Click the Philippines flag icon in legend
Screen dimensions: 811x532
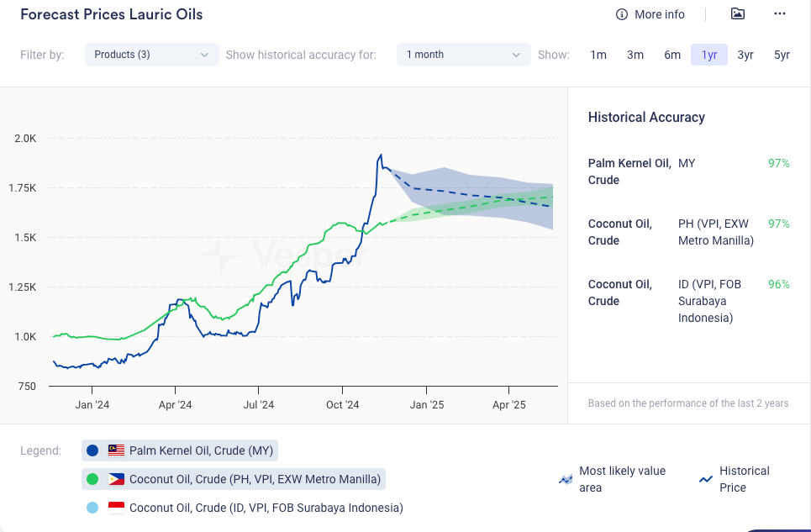click(x=116, y=479)
